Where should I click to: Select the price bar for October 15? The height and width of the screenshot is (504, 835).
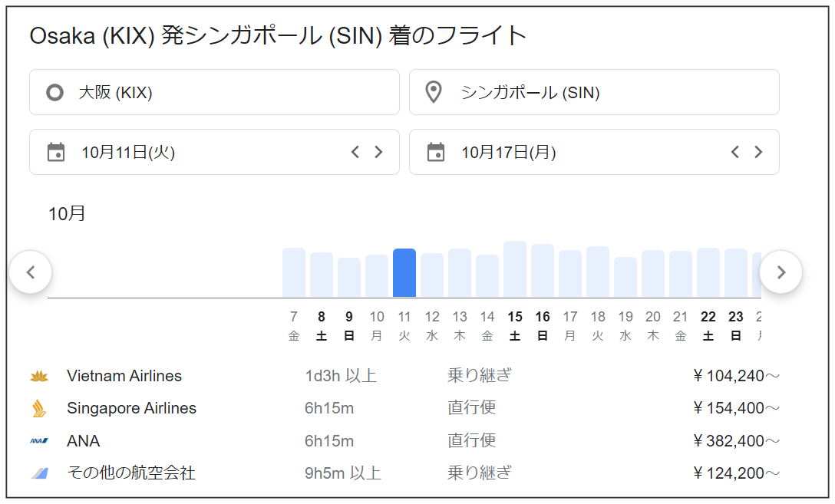515,269
